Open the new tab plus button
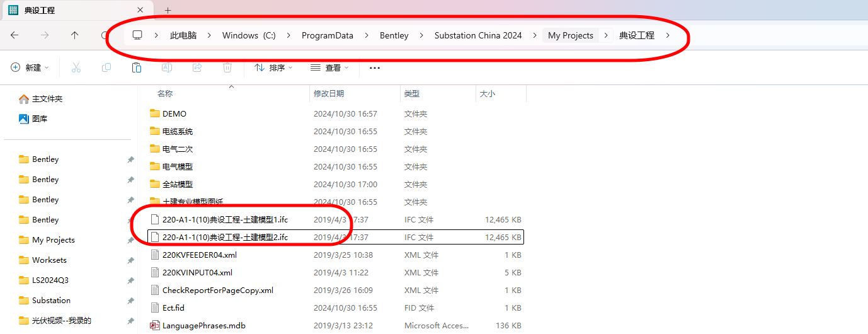 click(x=168, y=10)
